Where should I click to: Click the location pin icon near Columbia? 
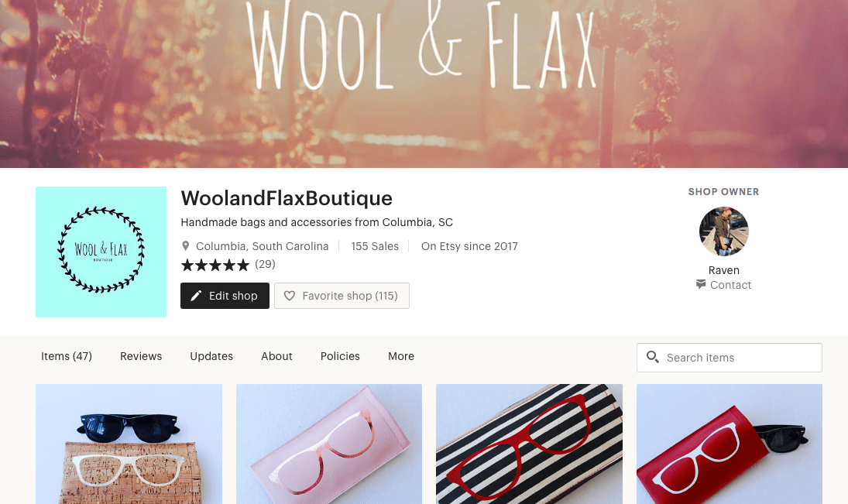point(186,246)
